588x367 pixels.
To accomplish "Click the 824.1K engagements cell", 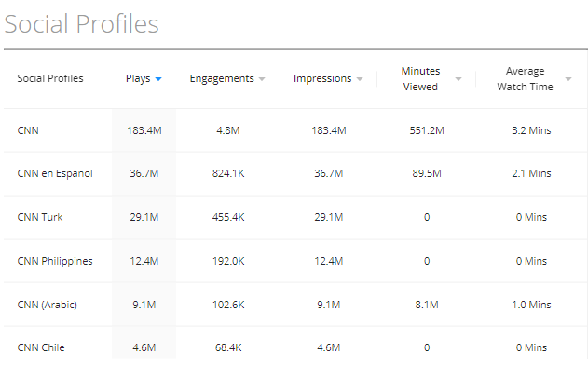I will 228,173.
